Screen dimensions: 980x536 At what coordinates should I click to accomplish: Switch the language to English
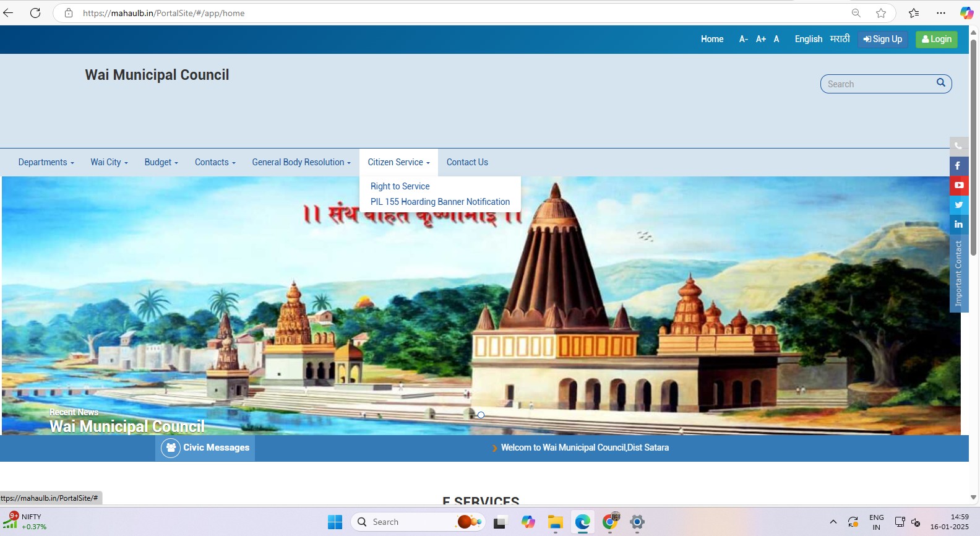pos(809,39)
